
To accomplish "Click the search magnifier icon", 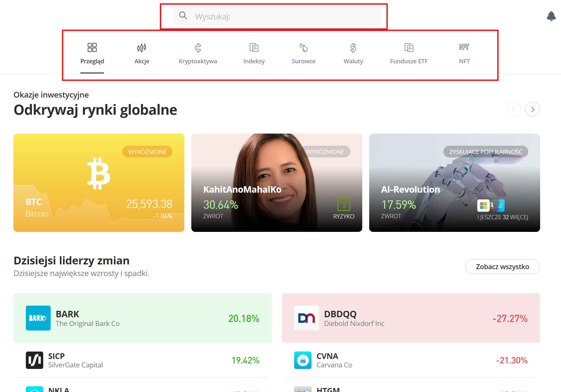I will [x=183, y=16].
